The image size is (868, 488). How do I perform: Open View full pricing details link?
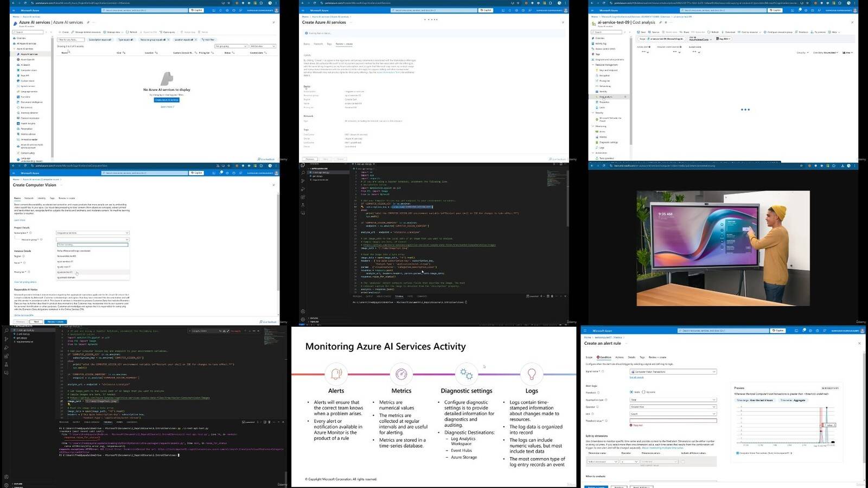click(25, 282)
